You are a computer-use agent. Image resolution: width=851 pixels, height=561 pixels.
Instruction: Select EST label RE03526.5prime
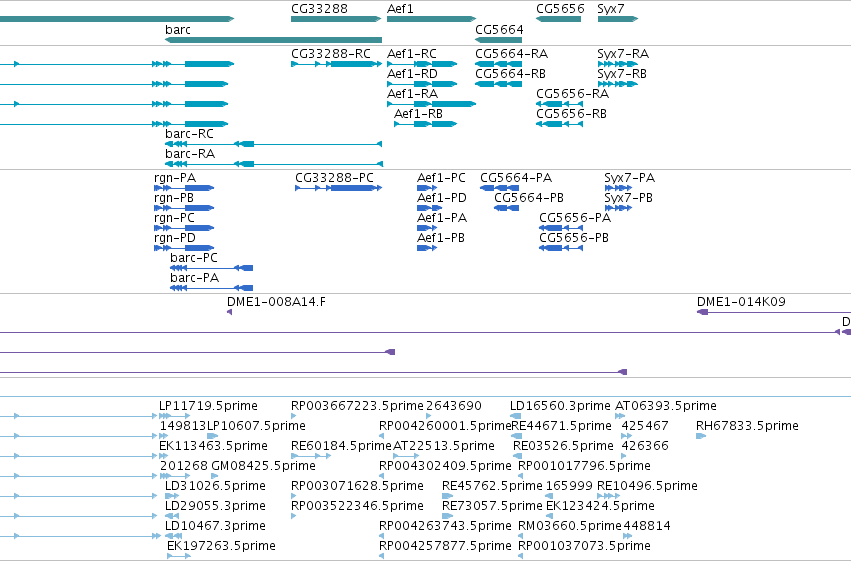click(563, 446)
